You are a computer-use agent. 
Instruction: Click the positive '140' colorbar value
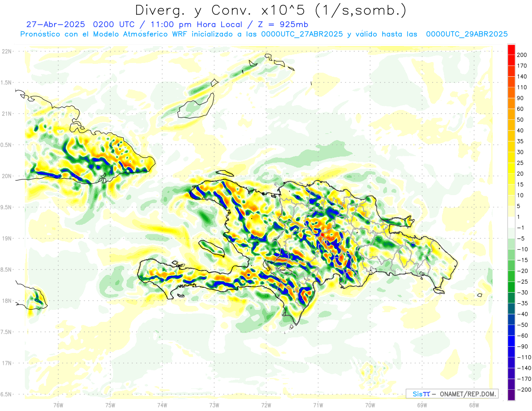[522, 76]
